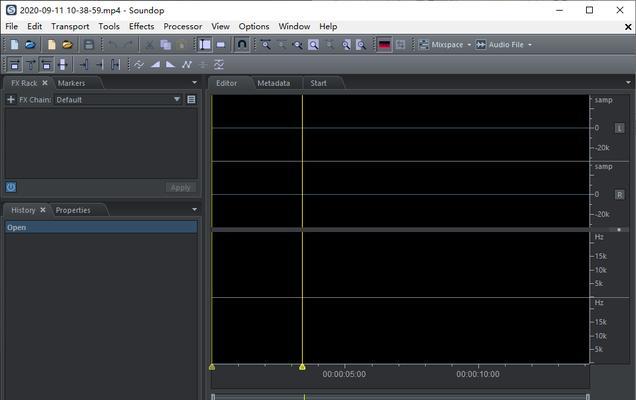Open the Options menu

(254, 26)
